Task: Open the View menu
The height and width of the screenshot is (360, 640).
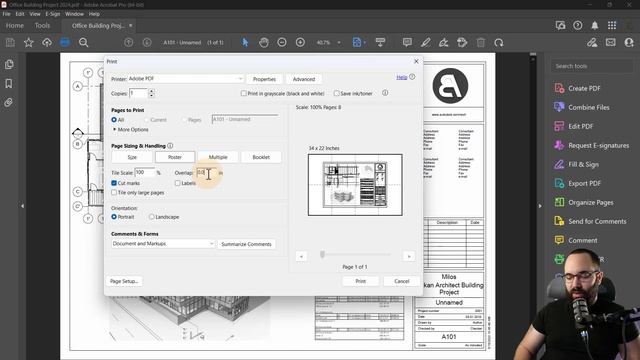Action: [35, 14]
